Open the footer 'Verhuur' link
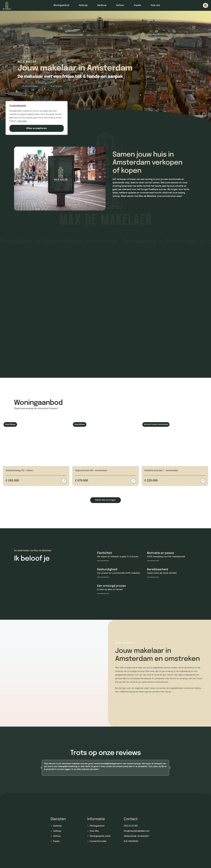The image size is (211, 868). click(x=57, y=836)
